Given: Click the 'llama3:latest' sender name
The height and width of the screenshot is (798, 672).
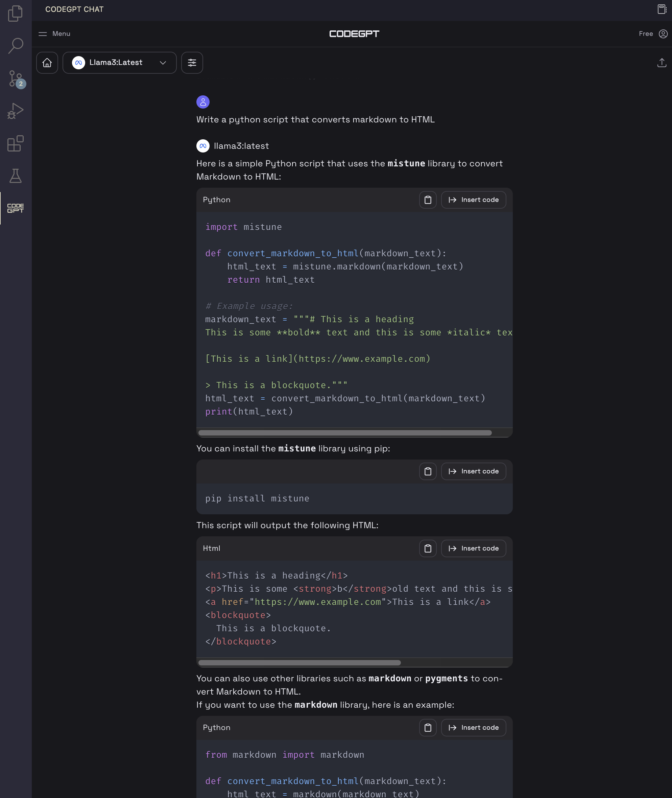Looking at the screenshot, I should [x=242, y=146].
